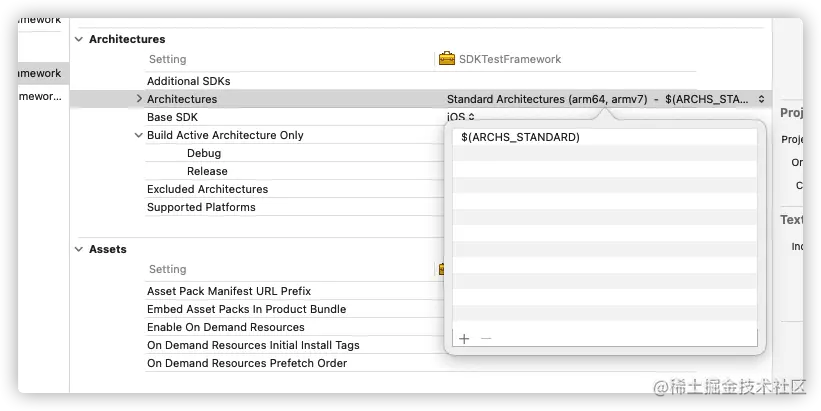Open the Architectures value dropdown
821x411 pixels.
pos(761,99)
